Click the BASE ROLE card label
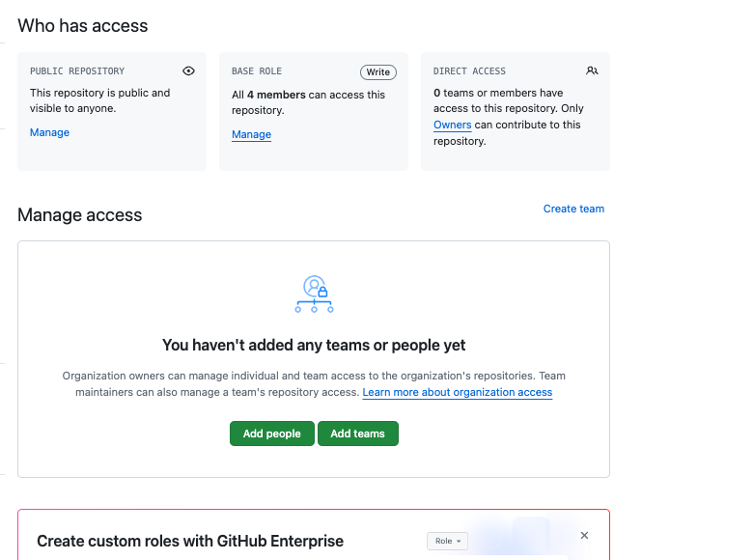Image resolution: width=754 pixels, height=560 pixels. pyautogui.click(x=257, y=71)
